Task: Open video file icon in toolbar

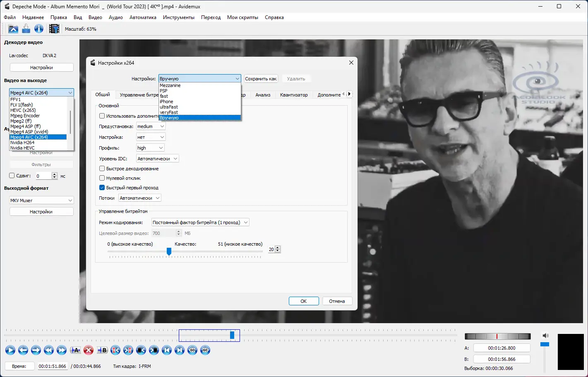Action: 13,29
